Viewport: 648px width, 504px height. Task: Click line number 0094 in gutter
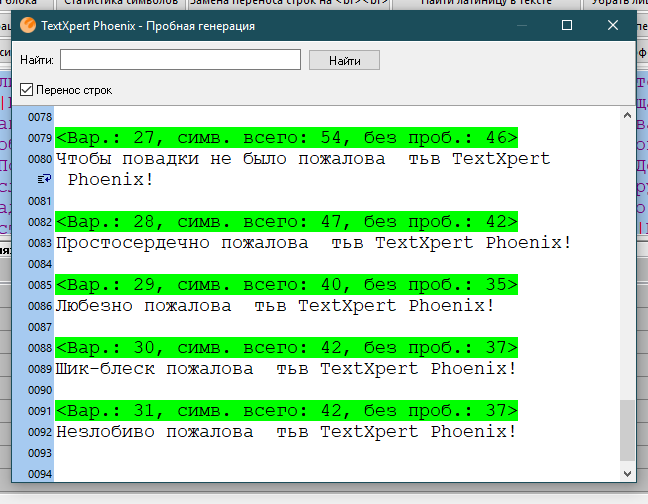click(x=40, y=474)
